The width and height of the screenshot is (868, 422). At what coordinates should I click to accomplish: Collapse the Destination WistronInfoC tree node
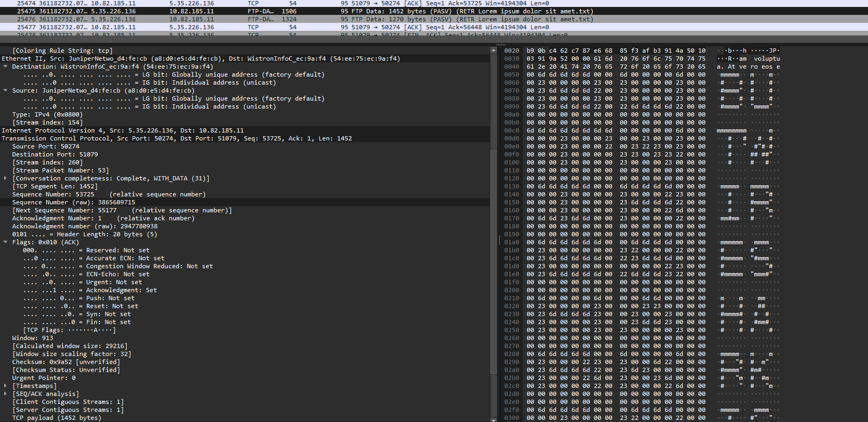pyautogui.click(x=5, y=67)
